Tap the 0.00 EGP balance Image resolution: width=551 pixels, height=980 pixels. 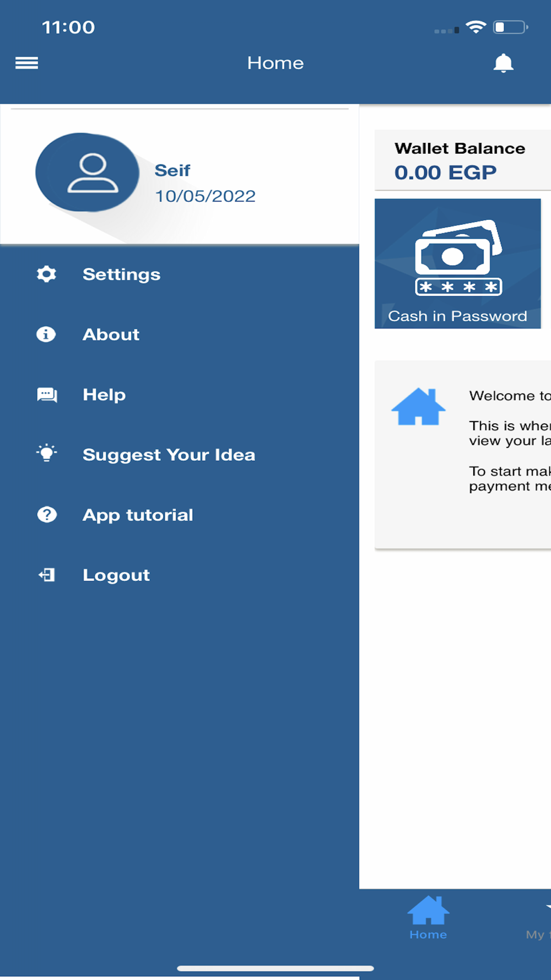(x=446, y=173)
